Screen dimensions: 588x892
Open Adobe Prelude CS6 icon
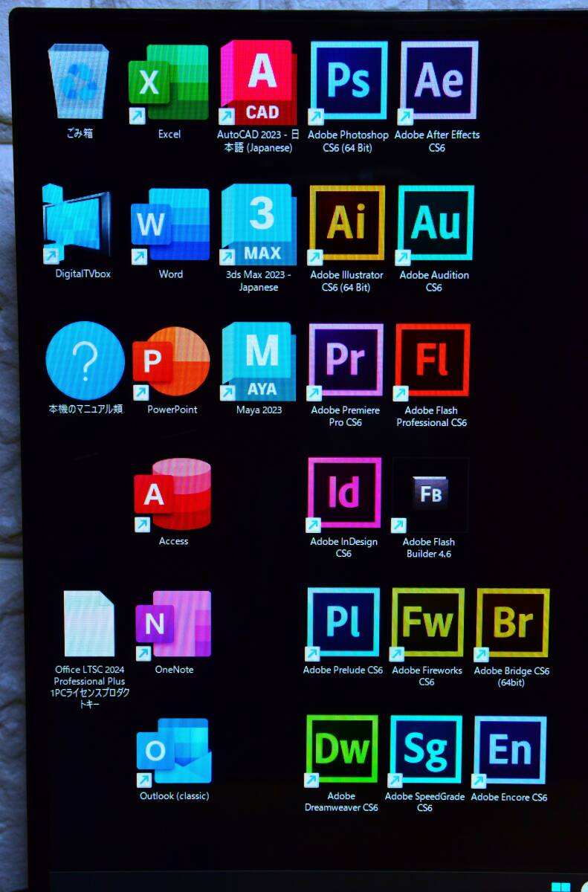pyautogui.click(x=343, y=624)
